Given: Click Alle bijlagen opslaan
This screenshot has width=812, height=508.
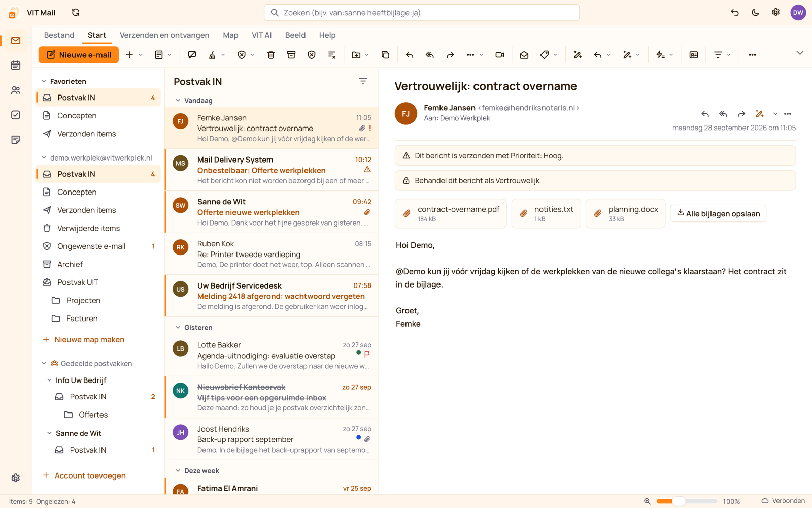Looking at the screenshot, I should point(718,213).
